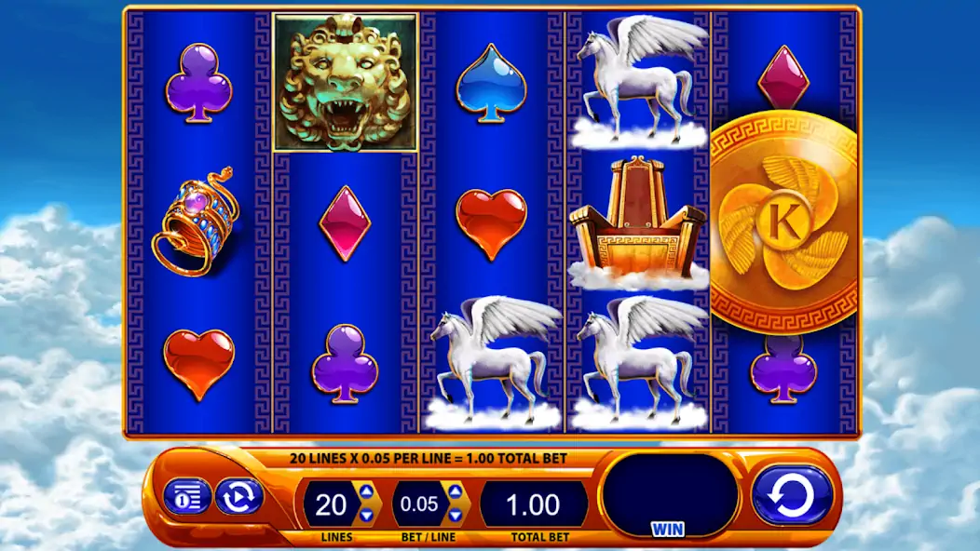
Task: Open the paytable info button
Action: click(187, 497)
